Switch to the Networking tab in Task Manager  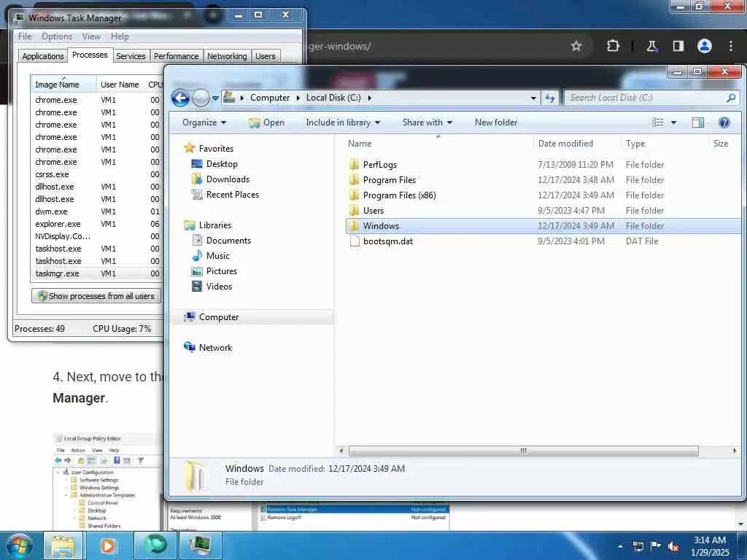point(227,56)
